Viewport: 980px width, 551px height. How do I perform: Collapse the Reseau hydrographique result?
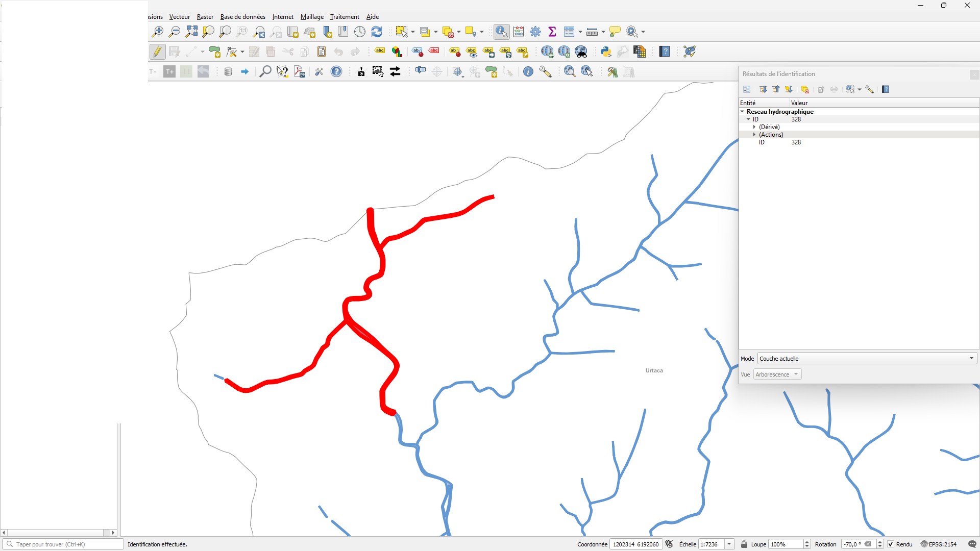click(743, 112)
